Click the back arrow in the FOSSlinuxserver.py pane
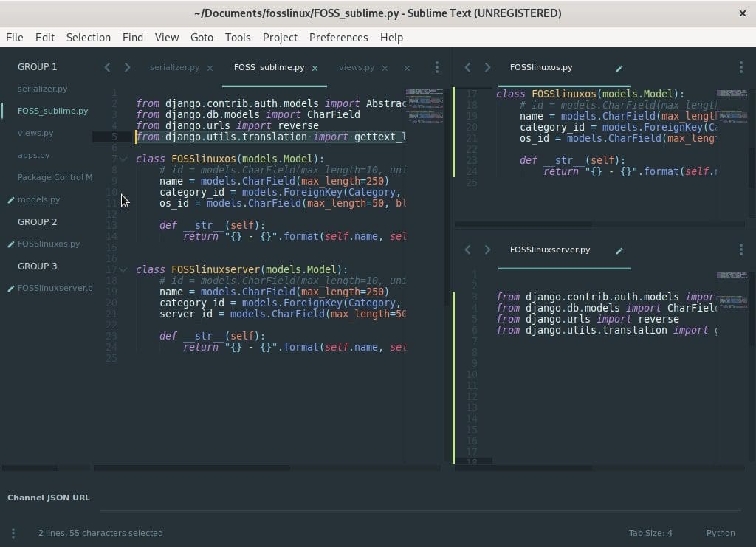The height and width of the screenshot is (547, 756). [x=467, y=250]
